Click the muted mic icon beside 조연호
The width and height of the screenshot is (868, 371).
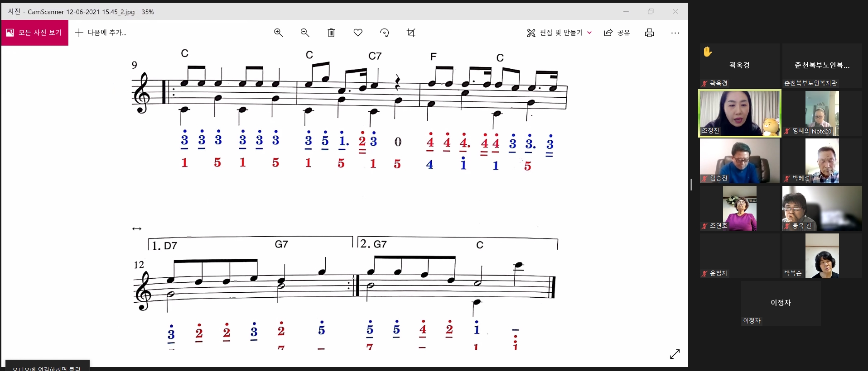[704, 226]
